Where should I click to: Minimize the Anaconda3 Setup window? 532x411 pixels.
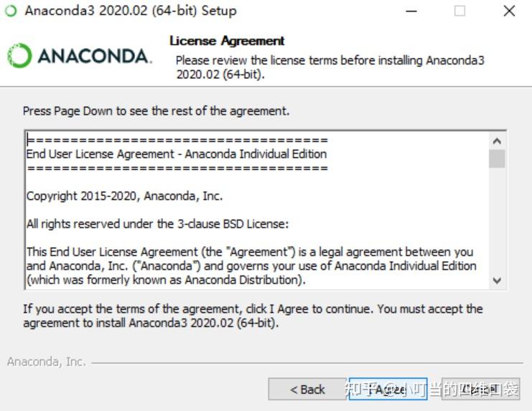point(411,11)
